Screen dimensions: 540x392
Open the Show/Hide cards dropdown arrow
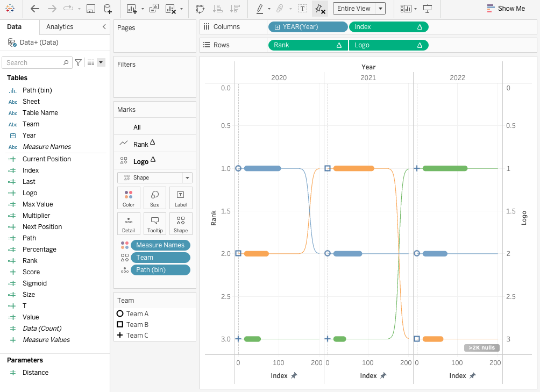[x=416, y=9]
